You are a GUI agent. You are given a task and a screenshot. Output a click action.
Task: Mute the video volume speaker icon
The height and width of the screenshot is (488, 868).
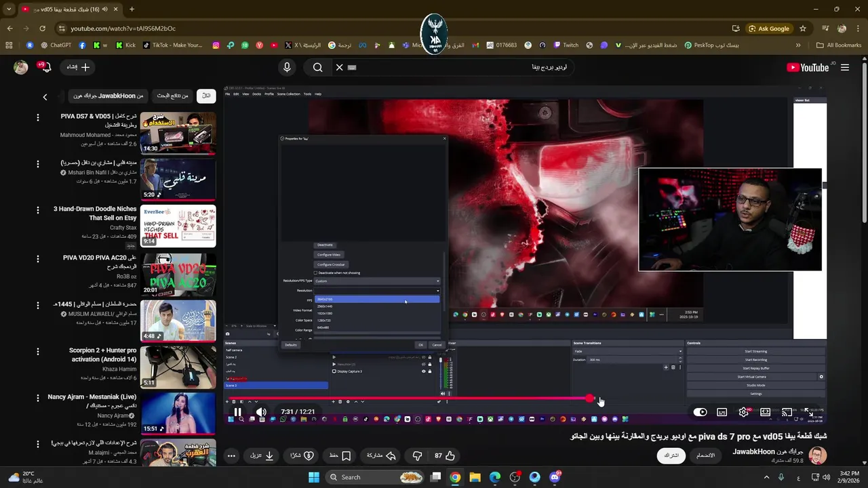click(x=261, y=412)
